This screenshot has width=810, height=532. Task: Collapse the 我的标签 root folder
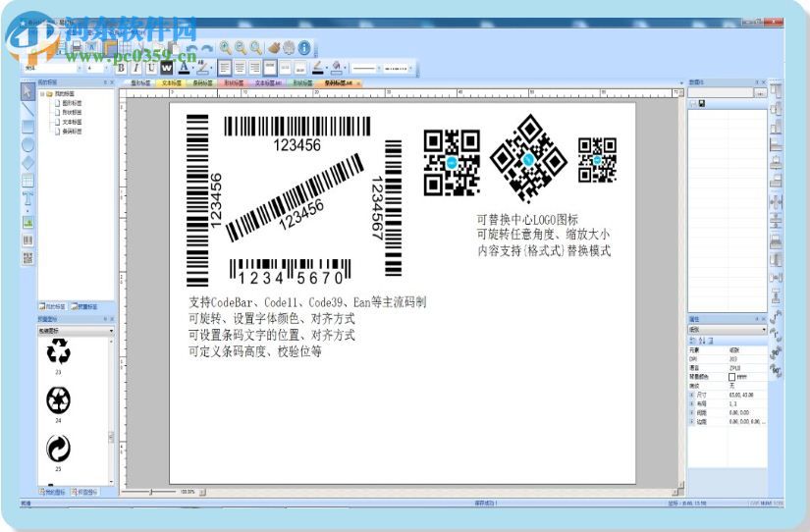(x=42, y=94)
